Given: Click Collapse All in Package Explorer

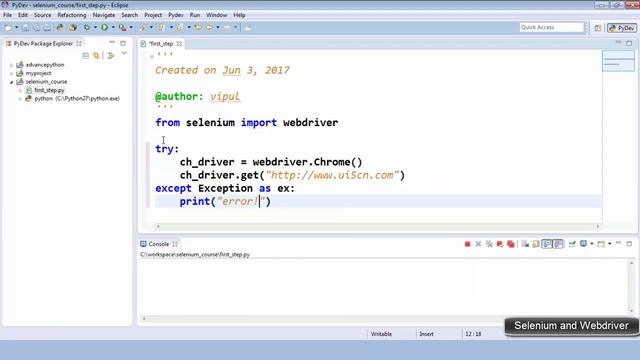Looking at the screenshot, I should [86, 56].
